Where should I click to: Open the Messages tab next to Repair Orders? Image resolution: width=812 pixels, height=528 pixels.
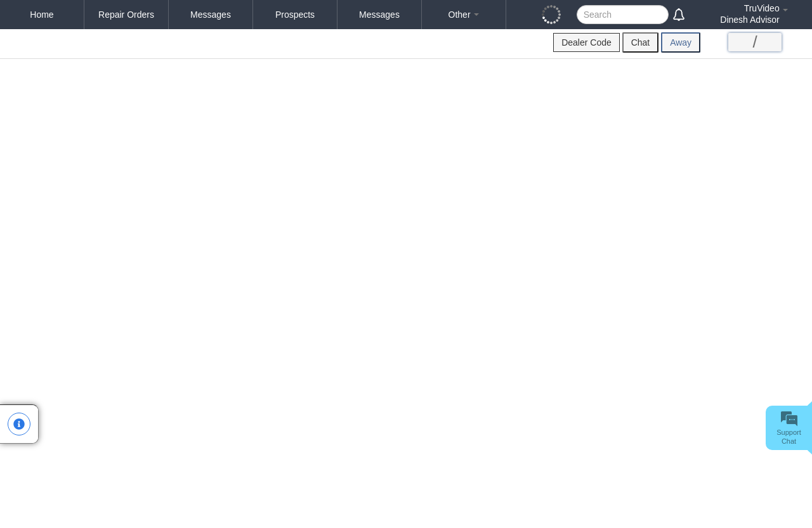[211, 15]
